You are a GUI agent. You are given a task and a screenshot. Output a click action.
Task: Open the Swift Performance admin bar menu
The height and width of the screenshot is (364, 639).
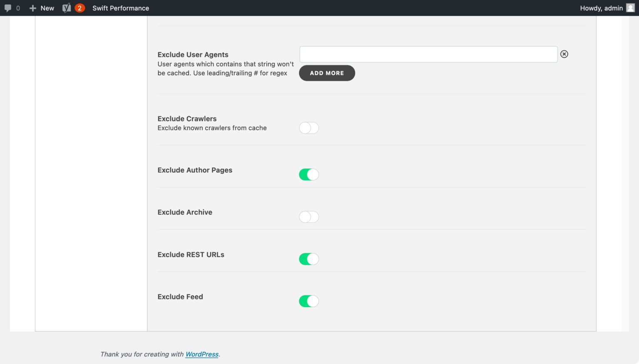[121, 8]
